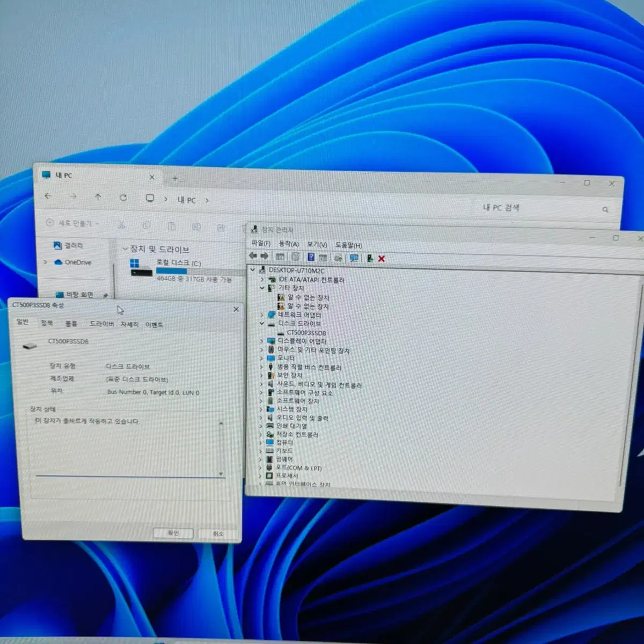Switch to the 볼륨 tab
The height and width of the screenshot is (644, 644).
(x=71, y=323)
